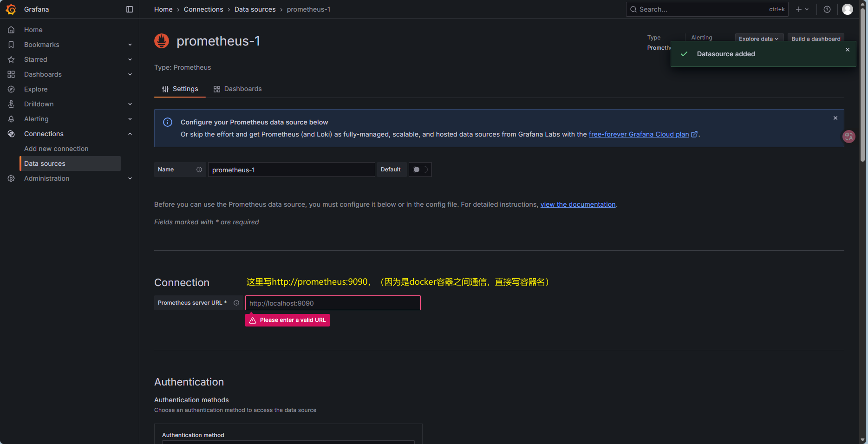Viewport: 868px width, 444px height.
Task: Click the Drilldown icon in sidebar
Action: click(x=11, y=104)
